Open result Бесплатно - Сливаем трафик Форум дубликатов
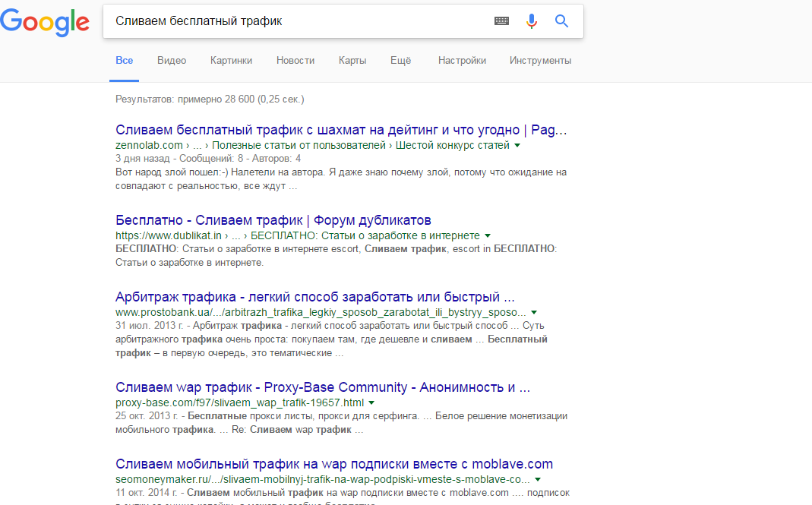Viewport: 812px width, 505px height. [x=273, y=220]
